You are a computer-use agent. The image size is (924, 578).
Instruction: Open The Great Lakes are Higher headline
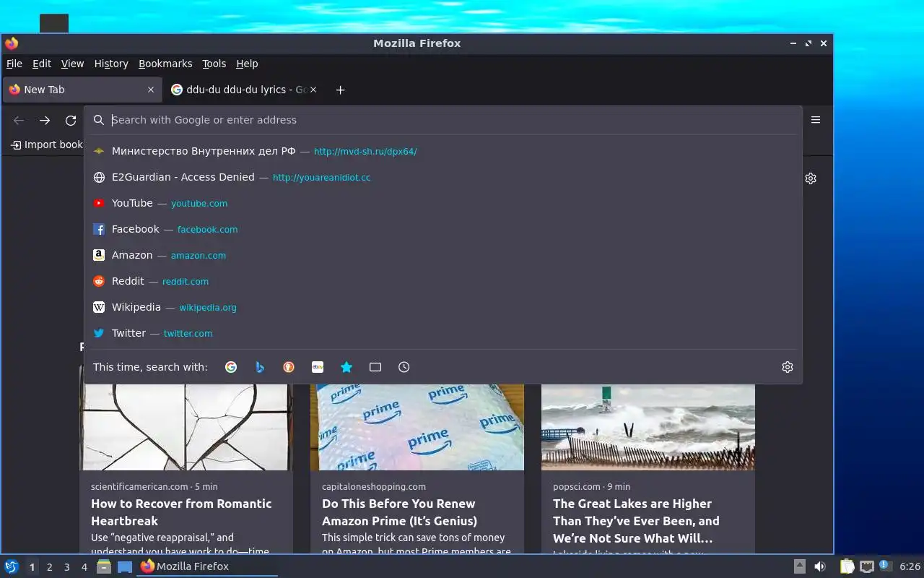636,521
